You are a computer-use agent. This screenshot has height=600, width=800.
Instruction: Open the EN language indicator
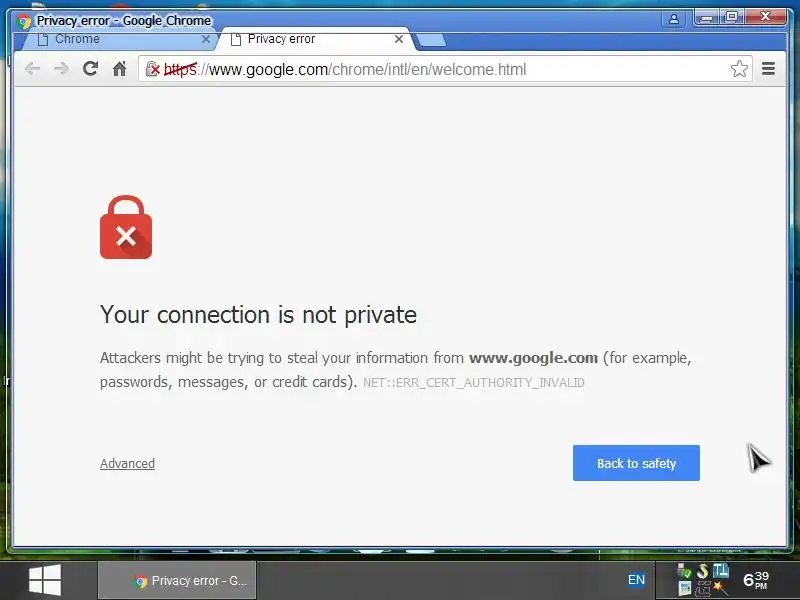[x=636, y=580]
